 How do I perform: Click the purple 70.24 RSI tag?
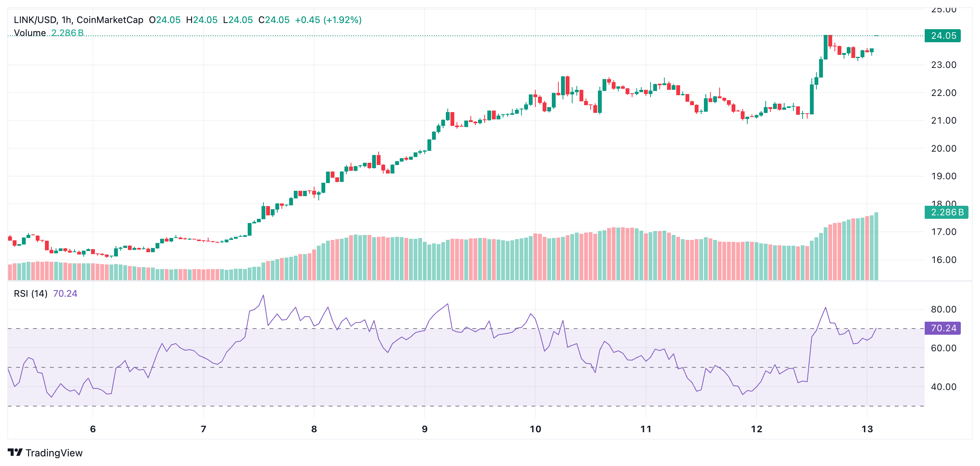943,328
